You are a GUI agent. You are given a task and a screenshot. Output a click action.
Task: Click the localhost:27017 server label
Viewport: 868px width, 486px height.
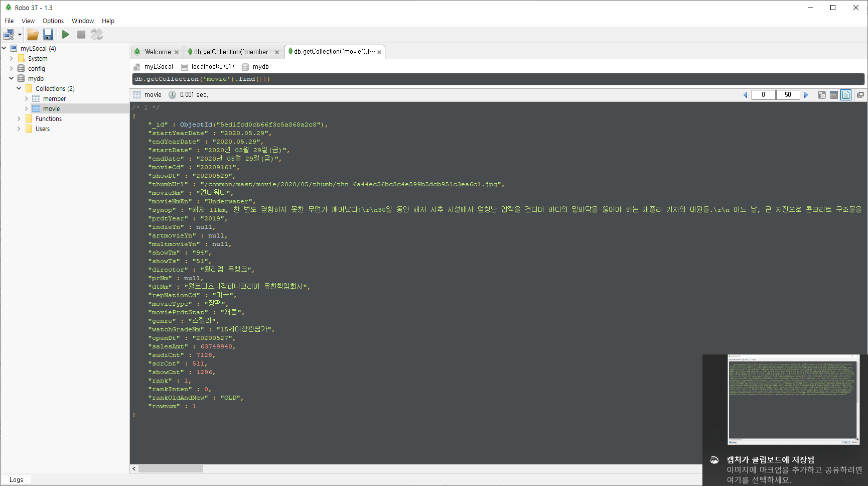point(213,67)
